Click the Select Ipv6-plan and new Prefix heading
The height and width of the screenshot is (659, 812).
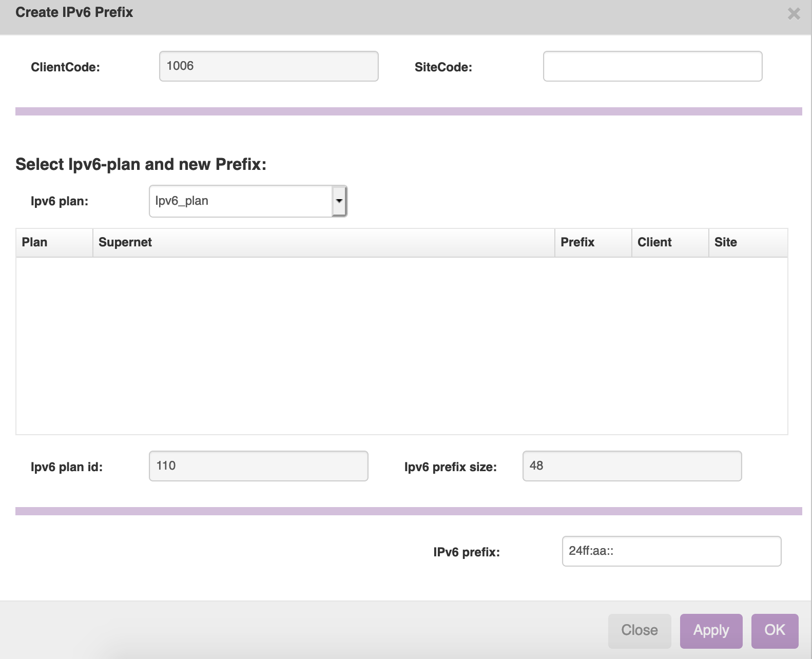141,164
